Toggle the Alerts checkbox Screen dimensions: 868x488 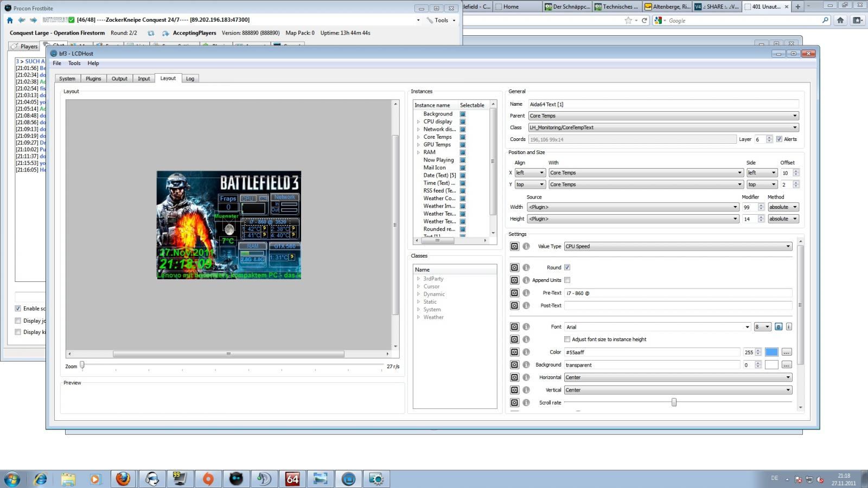(779, 139)
